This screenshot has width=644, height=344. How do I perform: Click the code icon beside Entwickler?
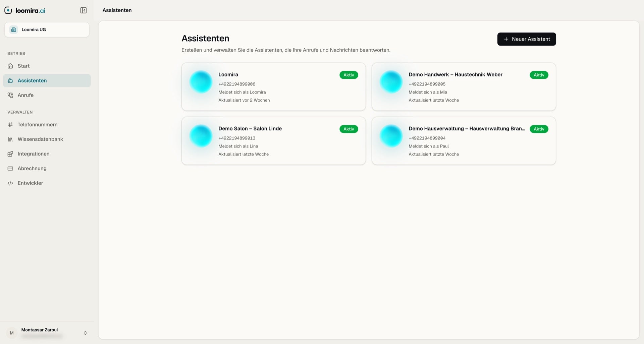10,183
